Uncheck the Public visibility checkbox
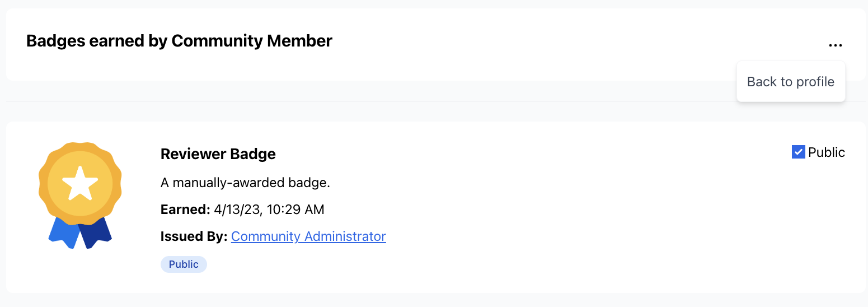The height and width of the screenshot is (307, 868). tap(799, 152)
